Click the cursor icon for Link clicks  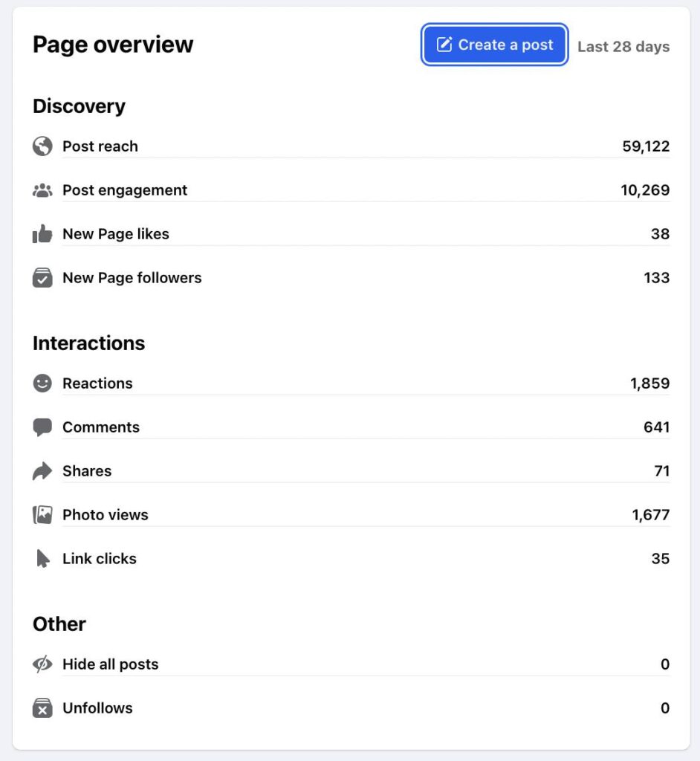pyautogui.click(x=42, y=559)
